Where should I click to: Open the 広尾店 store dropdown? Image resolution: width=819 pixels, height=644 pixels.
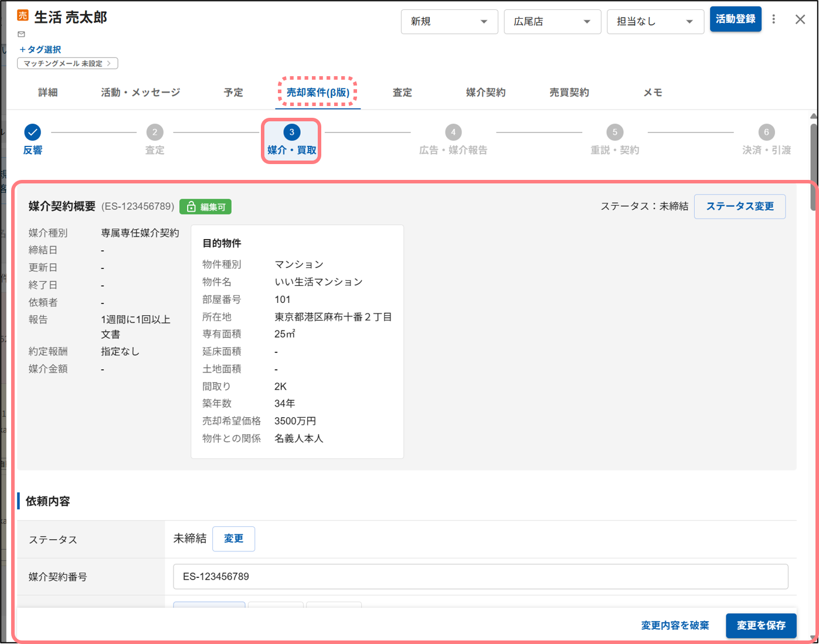[x=552, y=22]
